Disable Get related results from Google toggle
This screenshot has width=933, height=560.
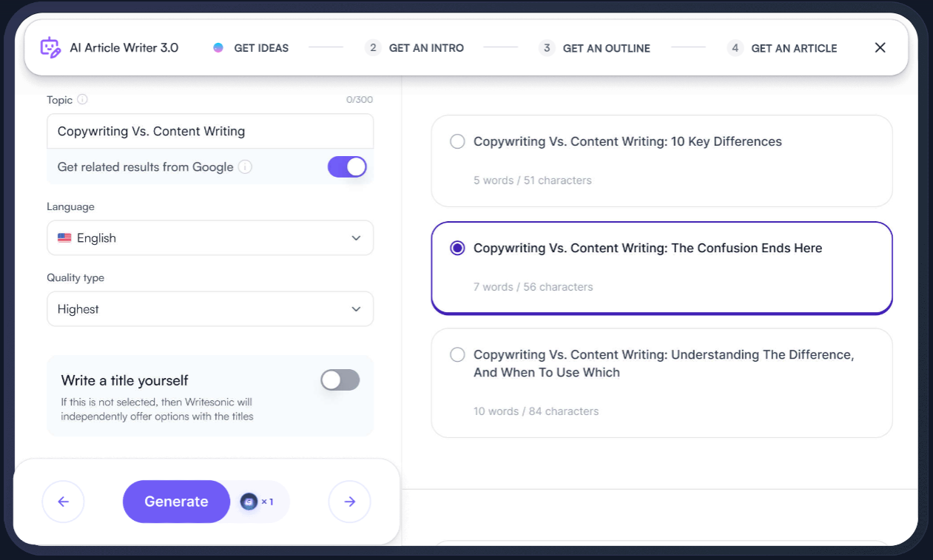pos(347,167)
